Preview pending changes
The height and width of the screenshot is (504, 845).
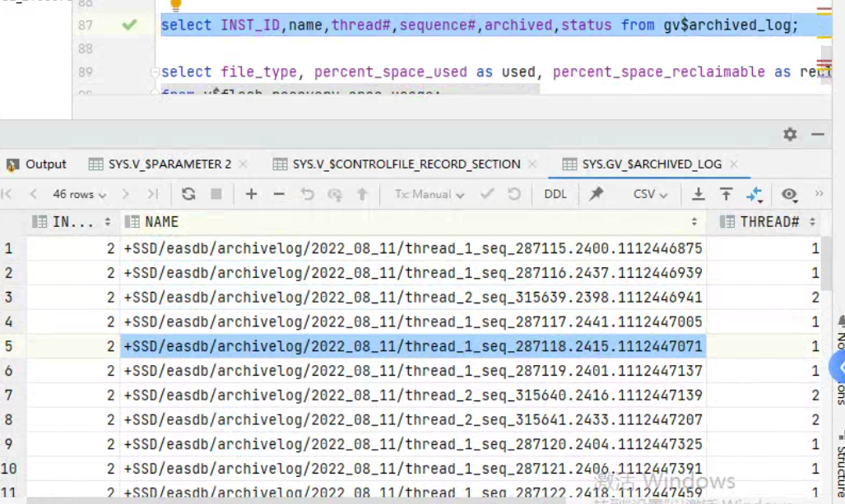pyautogui.click(x=335, y=194)
